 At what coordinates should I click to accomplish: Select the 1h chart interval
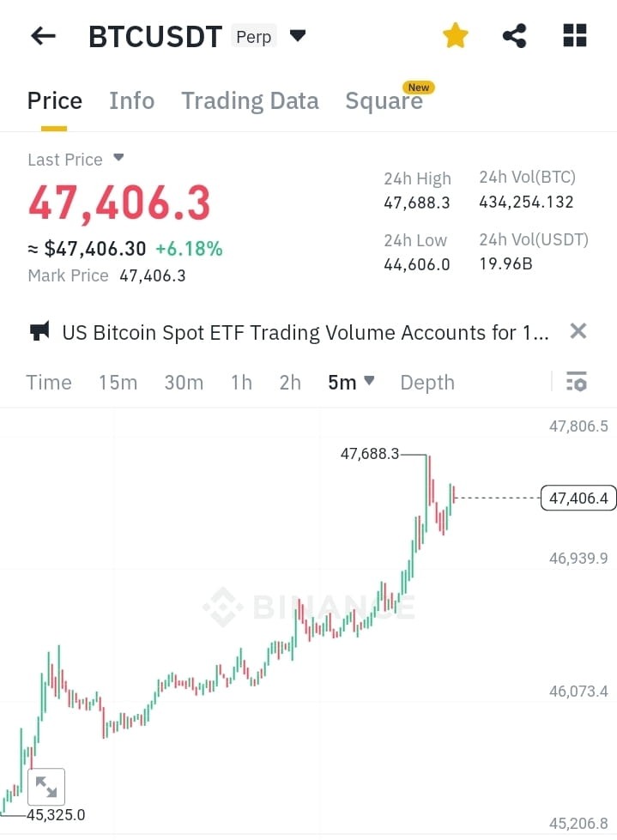point(241,382)
